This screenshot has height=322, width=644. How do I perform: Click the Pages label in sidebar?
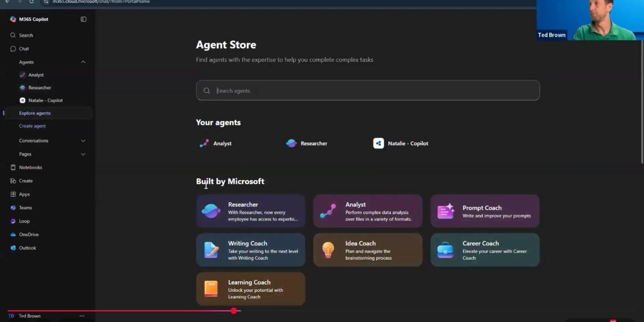click(25, 154)
